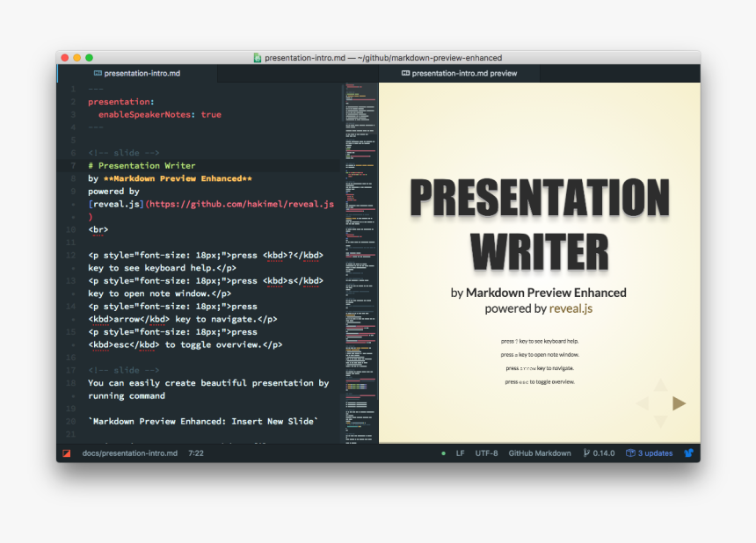Viewport: 756px width, 543px height.
Task: Click the '<br>' tag on line 10
Action: 98,230
